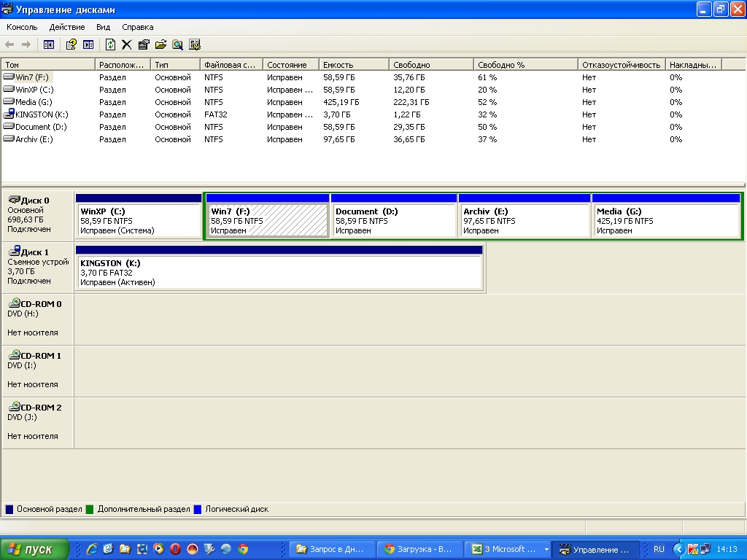Open the Вид menu

click(103, 27)
